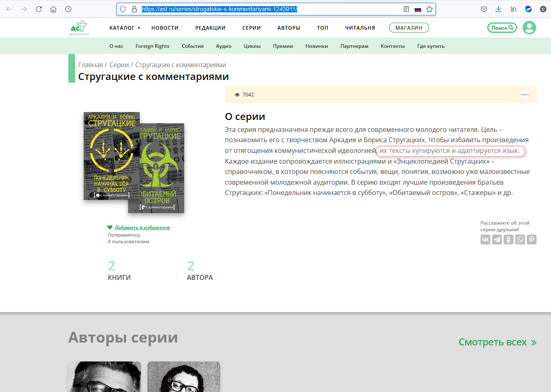Open the РЕДАКЦИИ menu item

[210, 28]
